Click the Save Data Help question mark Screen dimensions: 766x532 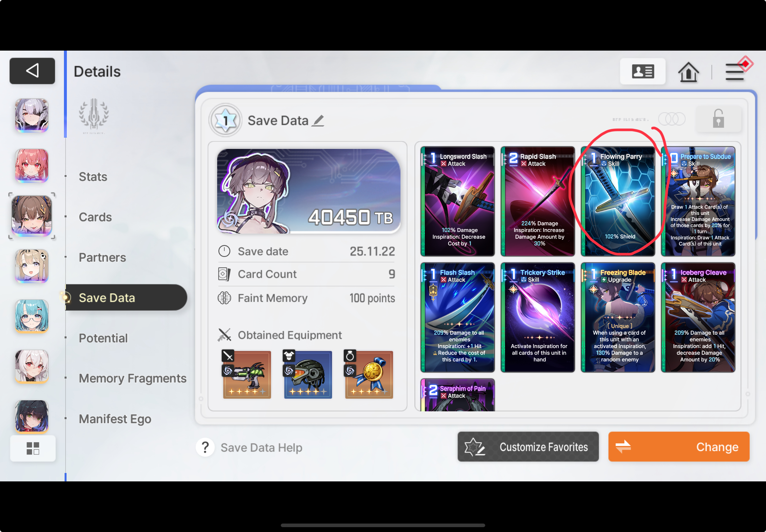tap(205, 447)
